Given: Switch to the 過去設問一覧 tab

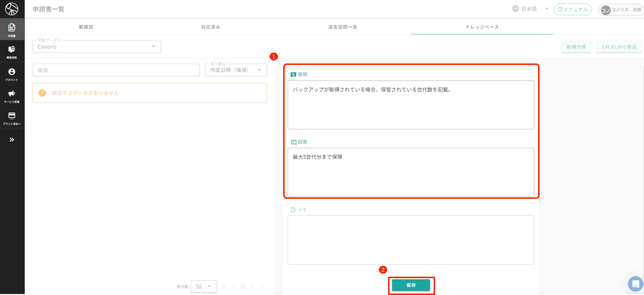Looking at the screenshot, I should [343, 27].
